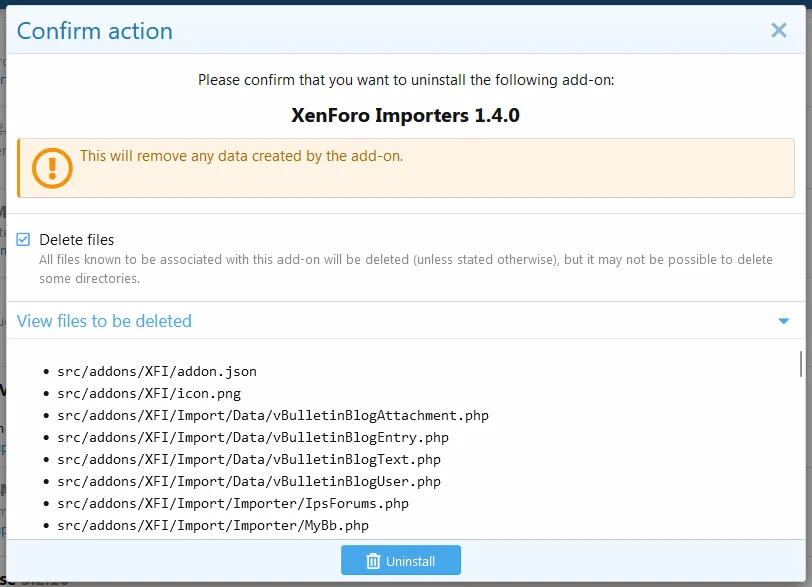812x587 pixels.
Task: Click the vBulletinBlogUser.php file entry
Action: (x=248, y=481)
